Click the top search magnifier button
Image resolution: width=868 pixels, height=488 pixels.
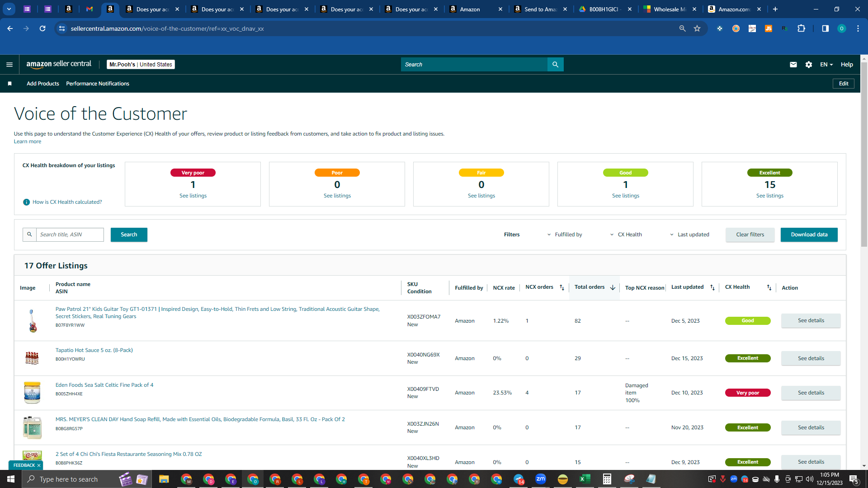click(555, 65)
